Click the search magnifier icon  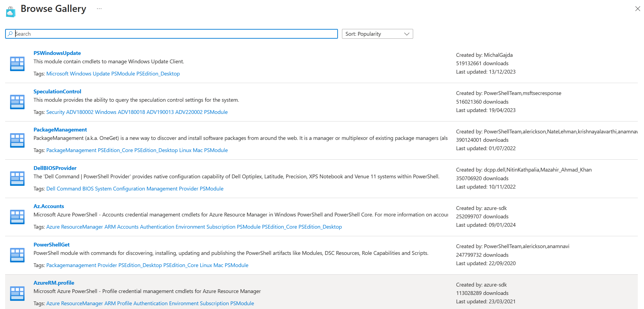click(x=10, y=34)
